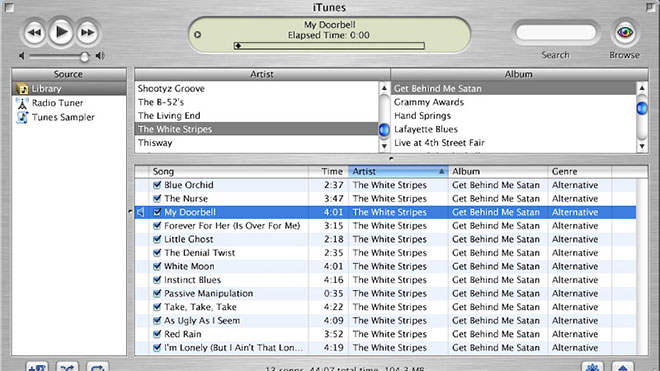Select the Passive Manipulation song title
Screen dimensions: 660x371
pyautogui.click(x=208, y=294)
